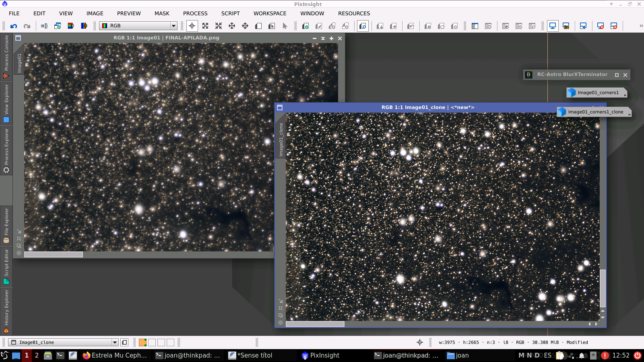Open the PROCESS menu
Image resolution: width=644 pixels, height=362 pixels.
pyautogui.click(x=195, y=13)
